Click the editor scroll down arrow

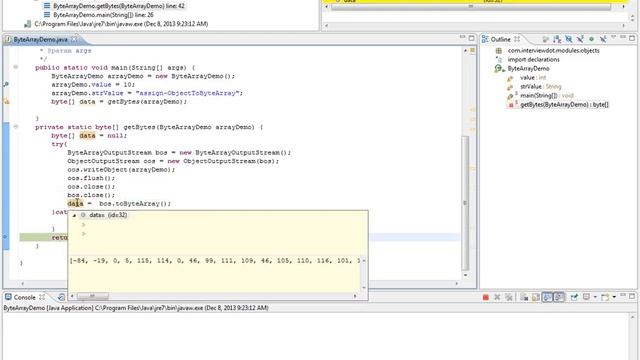(x=465, y=275)
